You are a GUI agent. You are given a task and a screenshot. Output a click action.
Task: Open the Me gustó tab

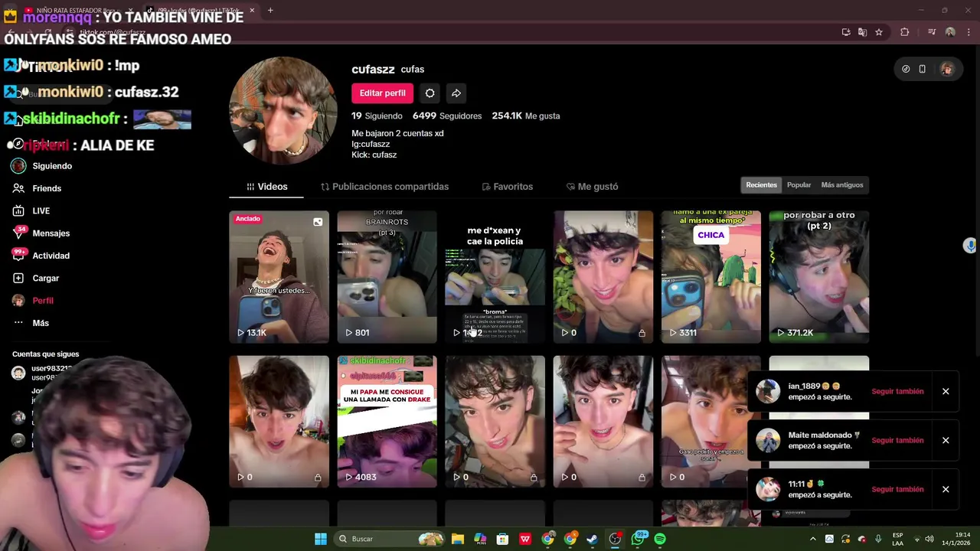click(592, 187)
